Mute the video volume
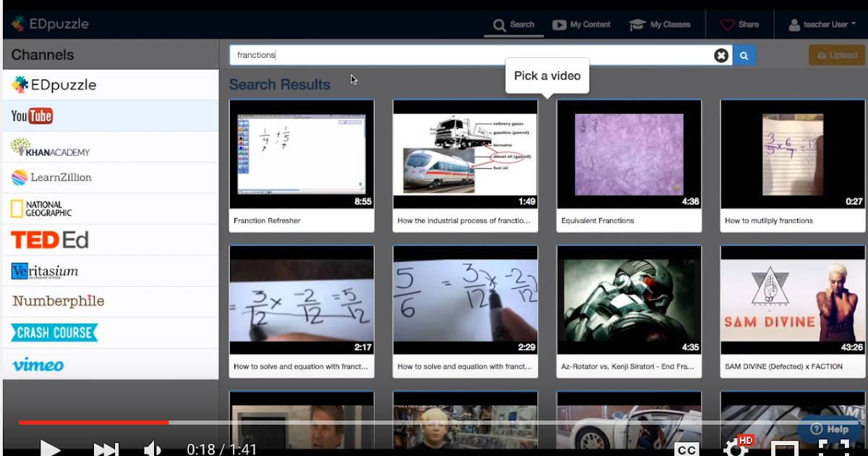 pos(152,449)
